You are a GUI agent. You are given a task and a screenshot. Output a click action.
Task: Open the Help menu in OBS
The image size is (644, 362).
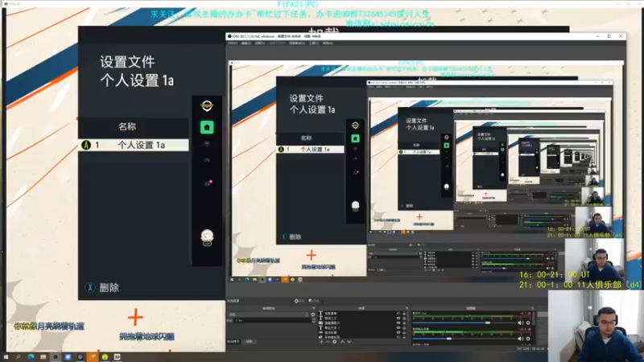pos(328,43)
